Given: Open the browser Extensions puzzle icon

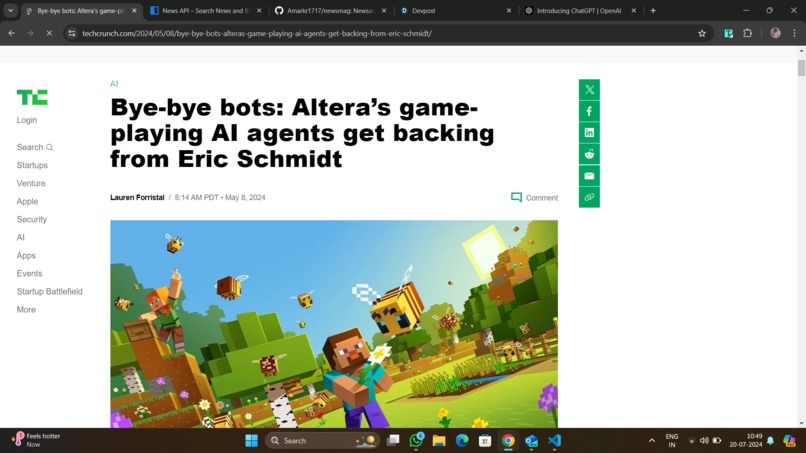Looking at the screenshot, I should click(747, 33).
